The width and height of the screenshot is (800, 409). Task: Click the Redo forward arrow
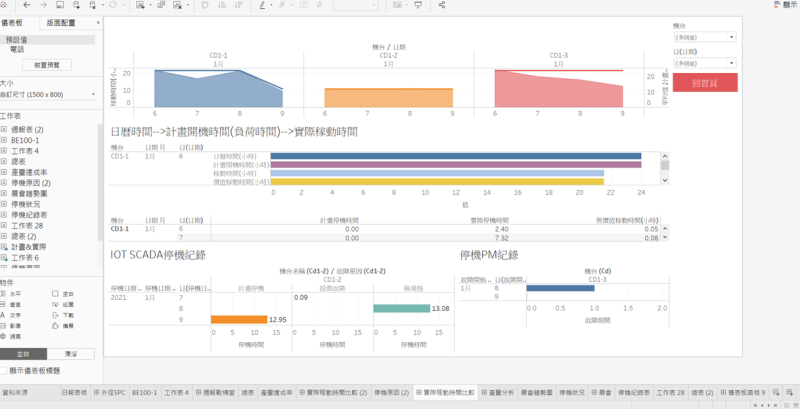(43, 5)
